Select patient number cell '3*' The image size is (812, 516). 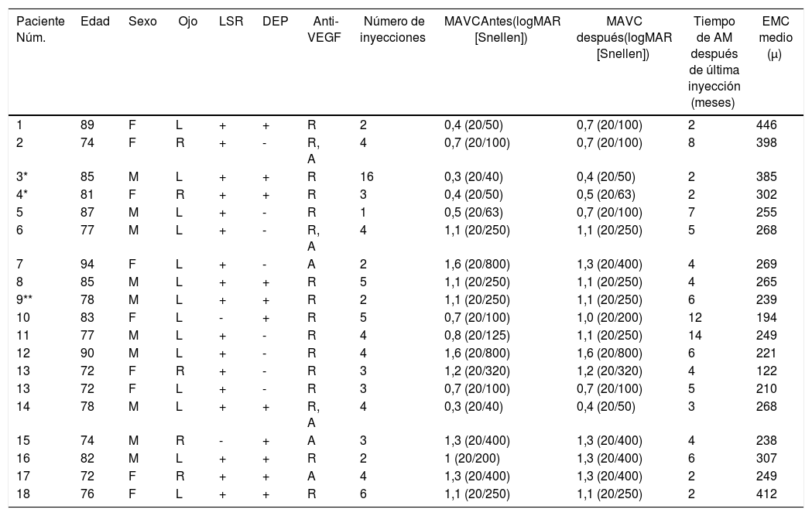point(24,176)
